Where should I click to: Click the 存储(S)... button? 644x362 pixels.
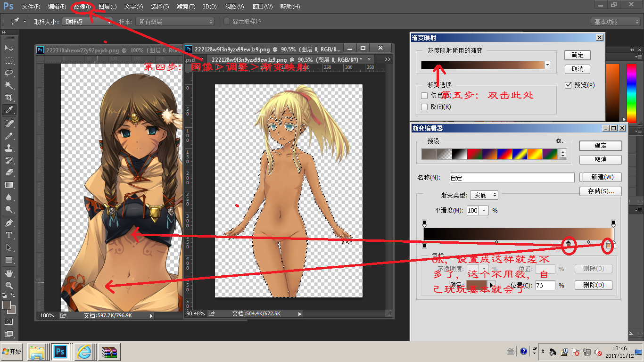tap(601, 191)
